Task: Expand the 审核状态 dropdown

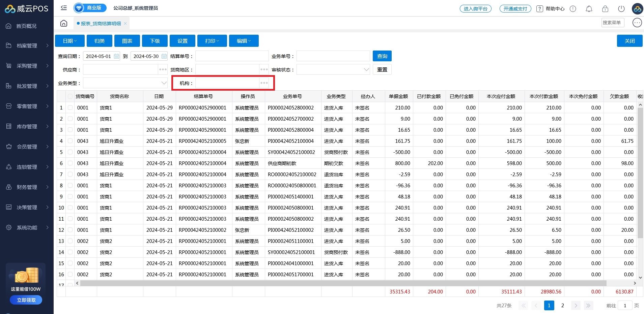Action: pos(366,70)
